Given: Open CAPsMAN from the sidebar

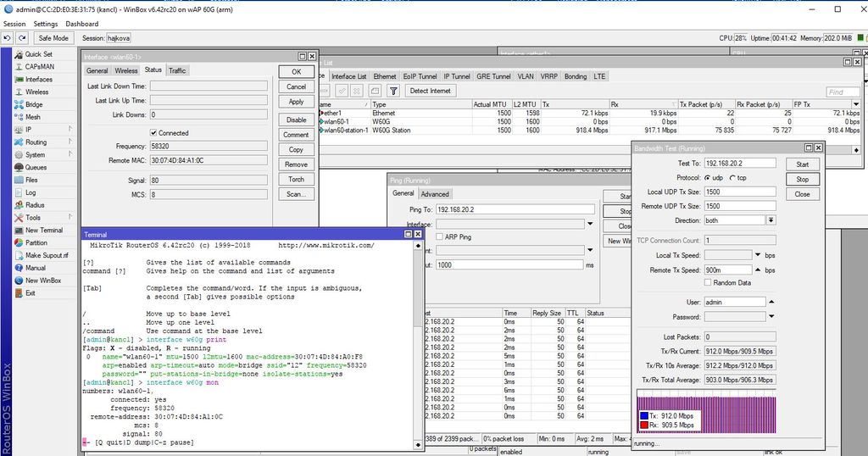Looking at the screenshot, I should [39, 66].
